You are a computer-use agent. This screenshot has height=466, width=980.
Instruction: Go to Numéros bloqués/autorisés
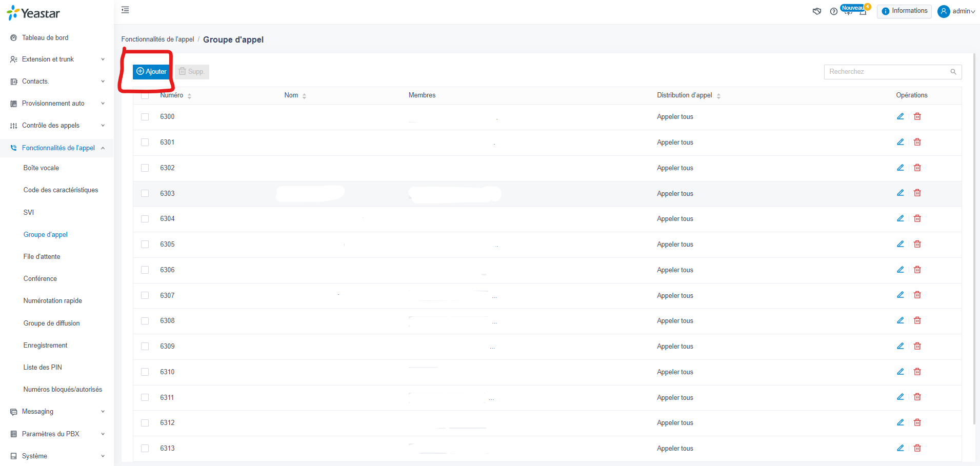click(x=63, y=390)
